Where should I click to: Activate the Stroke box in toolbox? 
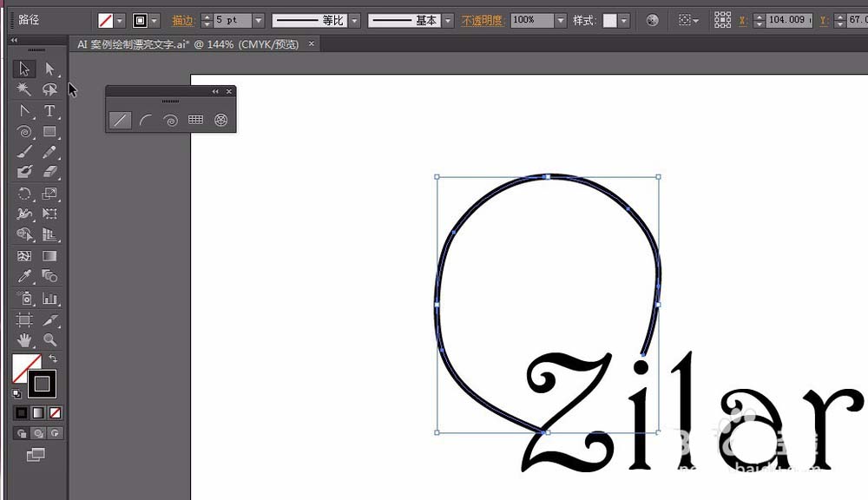click(42, 383)
